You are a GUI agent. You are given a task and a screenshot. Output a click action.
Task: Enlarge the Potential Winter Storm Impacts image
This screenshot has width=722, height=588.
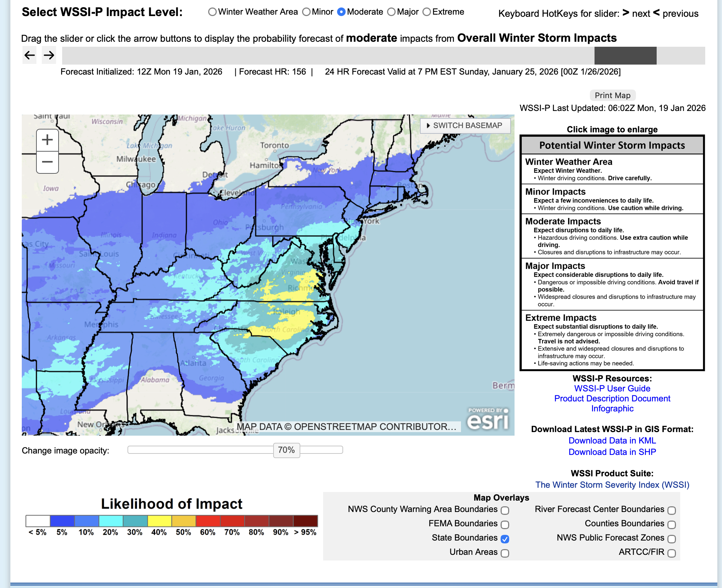pyautogui.click(x=612, y=252)
